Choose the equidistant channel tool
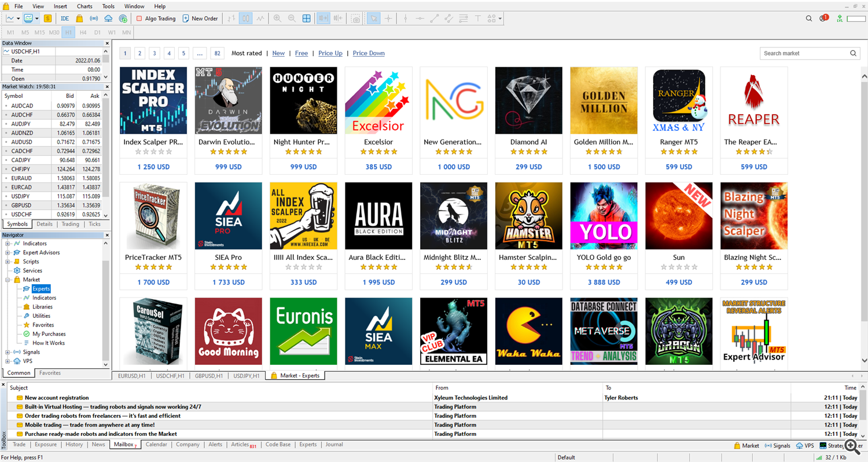 (x=448, y=19)
